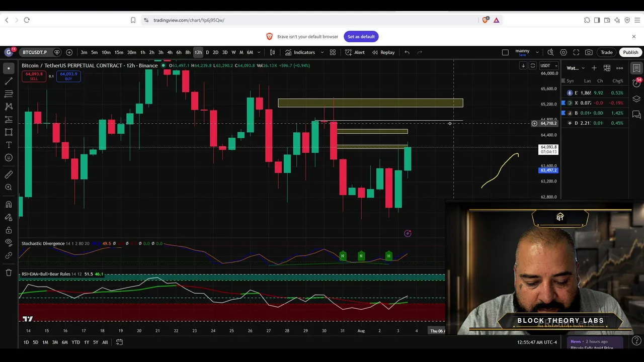
Task: Select the geometric shapes tool
Action: click(x=9, y=132)
